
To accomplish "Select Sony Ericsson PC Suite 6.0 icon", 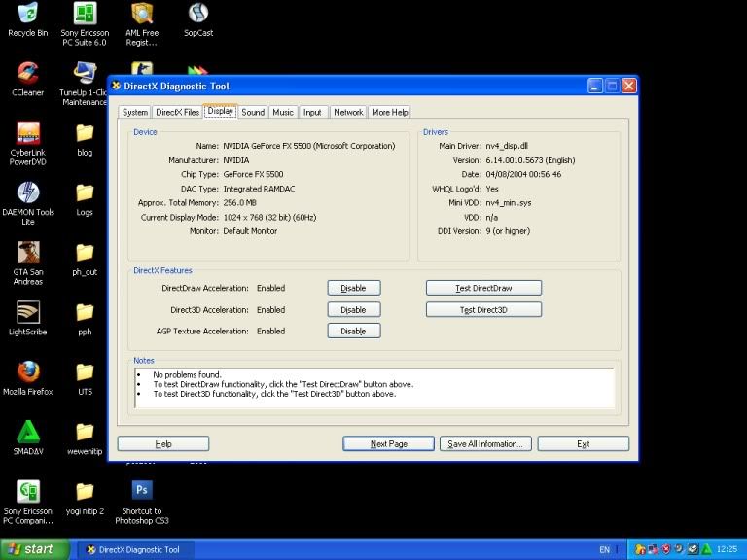I will coord(85,23).
